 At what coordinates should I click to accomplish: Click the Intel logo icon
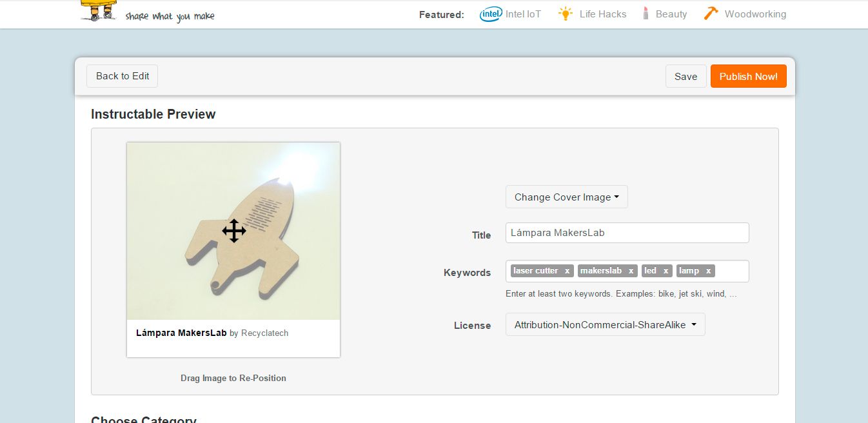(x=491, y=14)
